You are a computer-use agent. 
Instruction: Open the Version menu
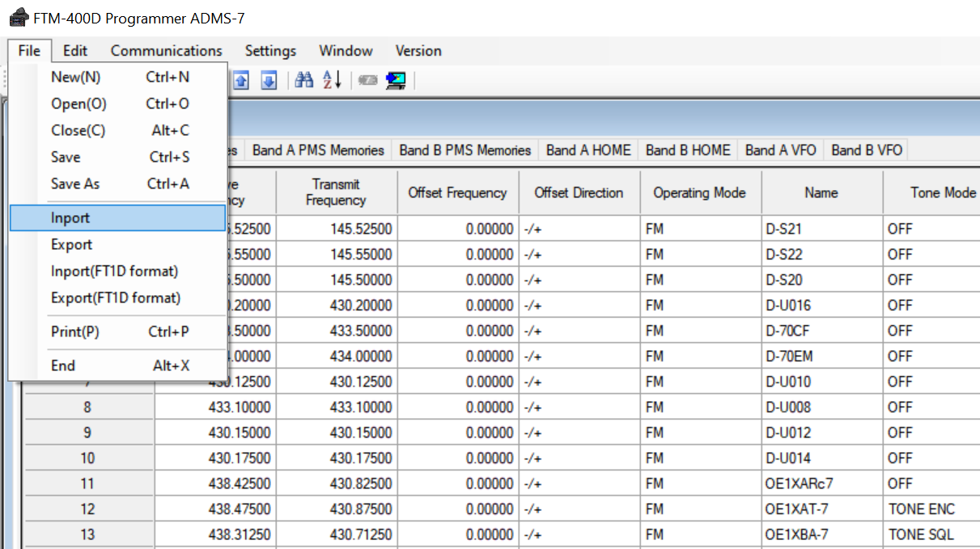click(418, 50)
